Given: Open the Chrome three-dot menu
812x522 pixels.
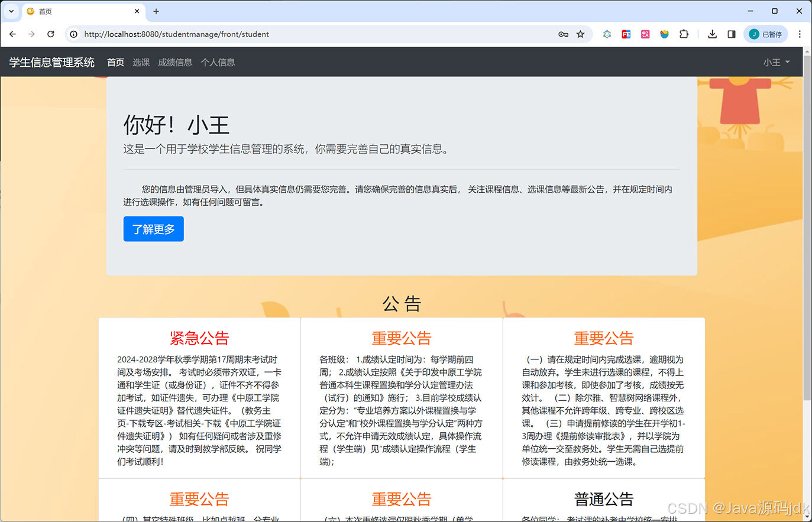Looking at the screenshot, I should click(x=800, y=34).
